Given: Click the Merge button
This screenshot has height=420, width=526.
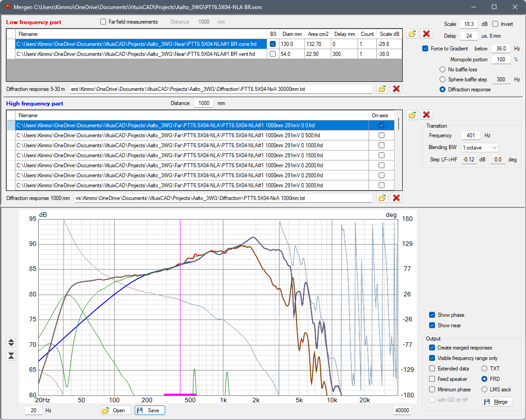Looking at the screenshot, I should [x=497, y=401].
